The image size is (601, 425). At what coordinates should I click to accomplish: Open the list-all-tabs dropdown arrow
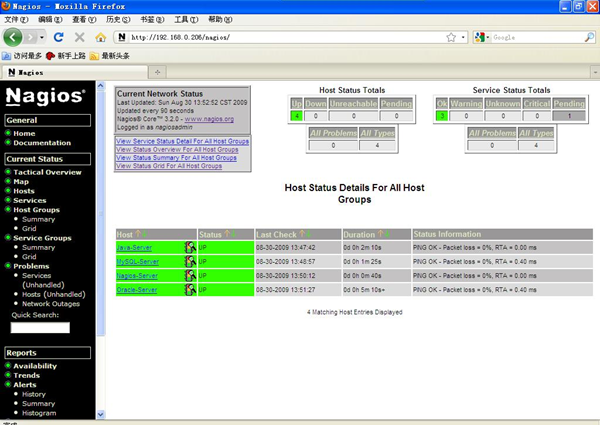[595, 72]
